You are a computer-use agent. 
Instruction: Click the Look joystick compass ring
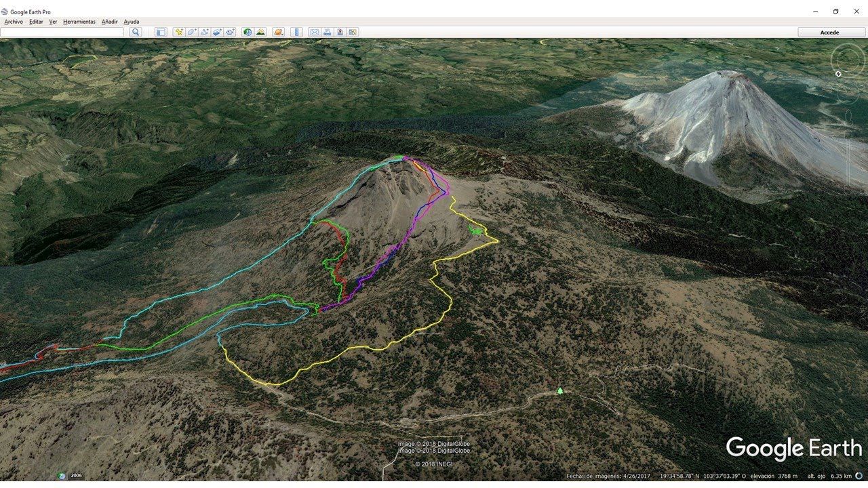848,60
